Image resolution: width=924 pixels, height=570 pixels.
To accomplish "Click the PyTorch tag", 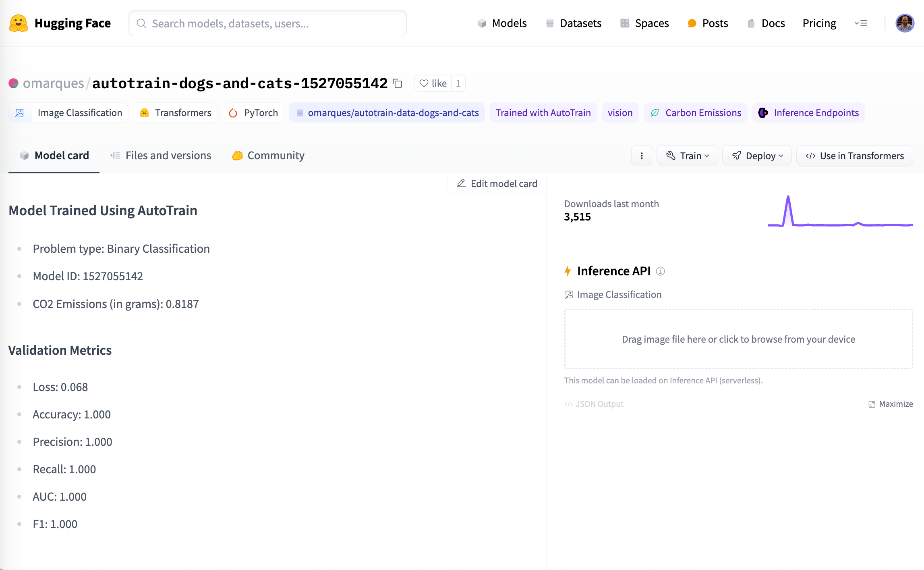I will click(253, 113).
